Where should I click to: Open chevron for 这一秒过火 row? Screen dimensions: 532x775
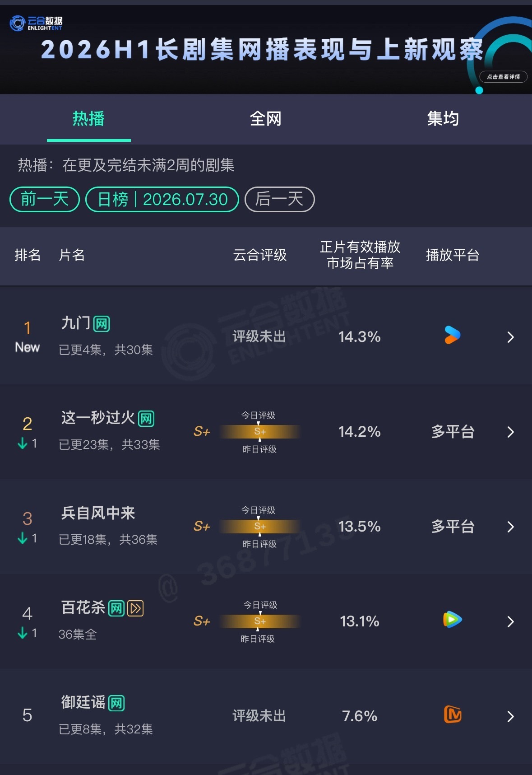[x=510, y=432]
